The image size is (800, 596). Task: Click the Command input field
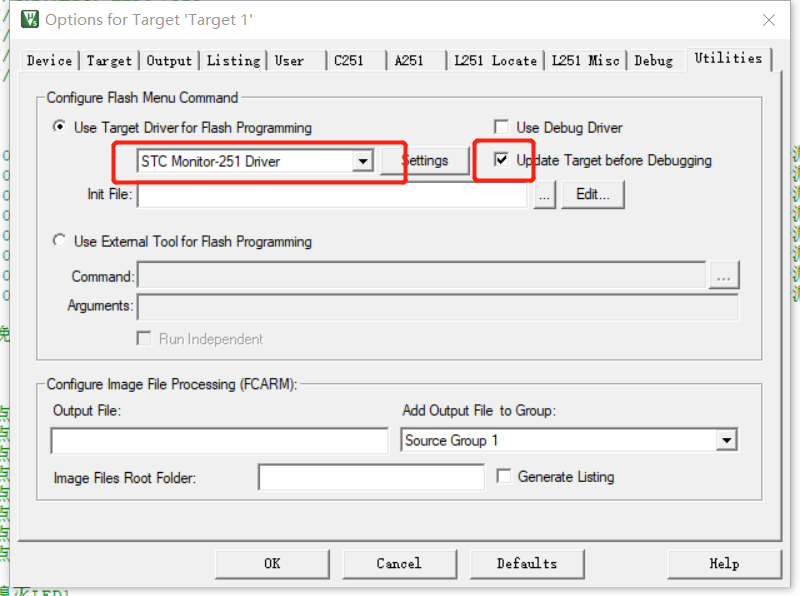[421, 275]
